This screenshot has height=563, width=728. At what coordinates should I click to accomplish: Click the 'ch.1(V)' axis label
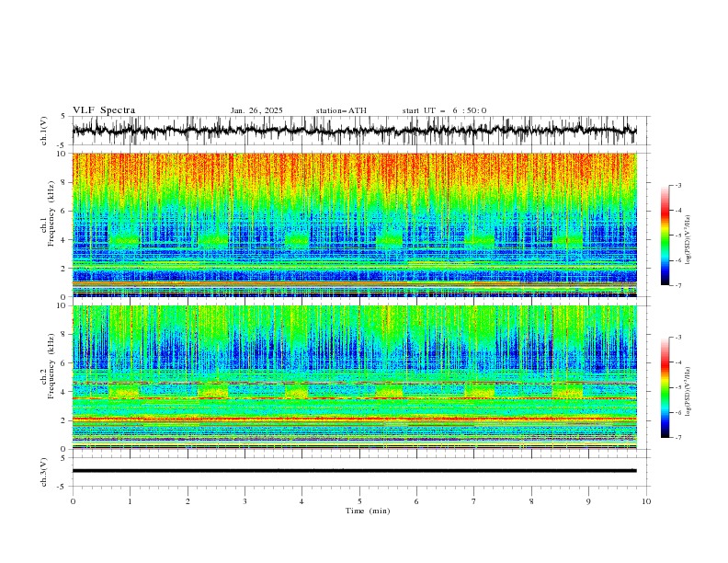tap(44, 131)
